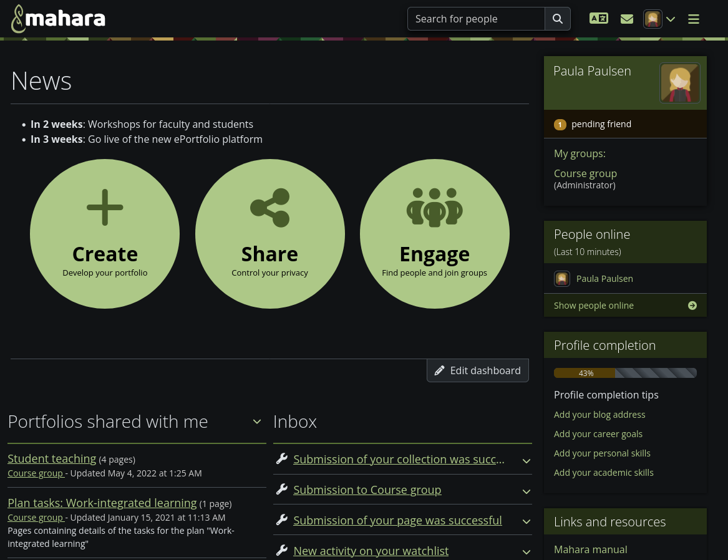Collapse the Portfolios shared with me section
The height and width of the screenshot is (560, 728).
(x=256, y=422)
